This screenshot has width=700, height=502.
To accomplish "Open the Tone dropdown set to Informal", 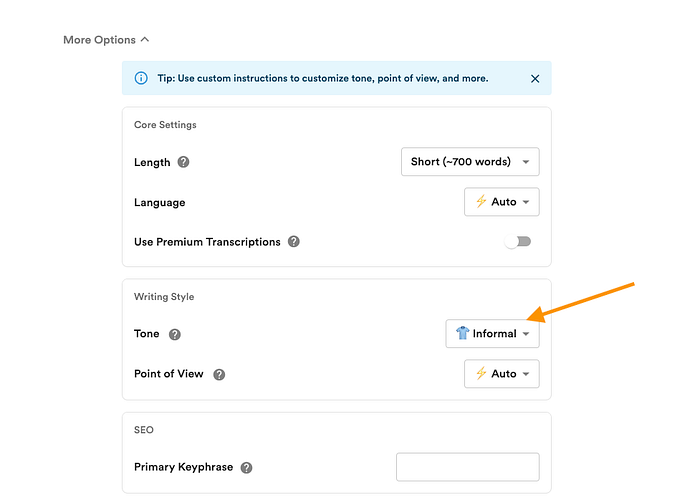I will (493, 334).
